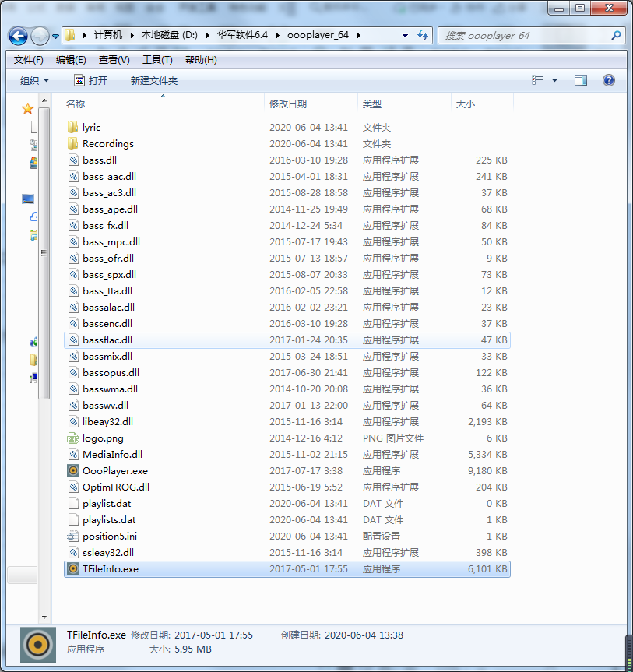This screenshot has height=672, width=633.
Task: Click the file name libeay32.dll
Action: (x=108, y=422)
